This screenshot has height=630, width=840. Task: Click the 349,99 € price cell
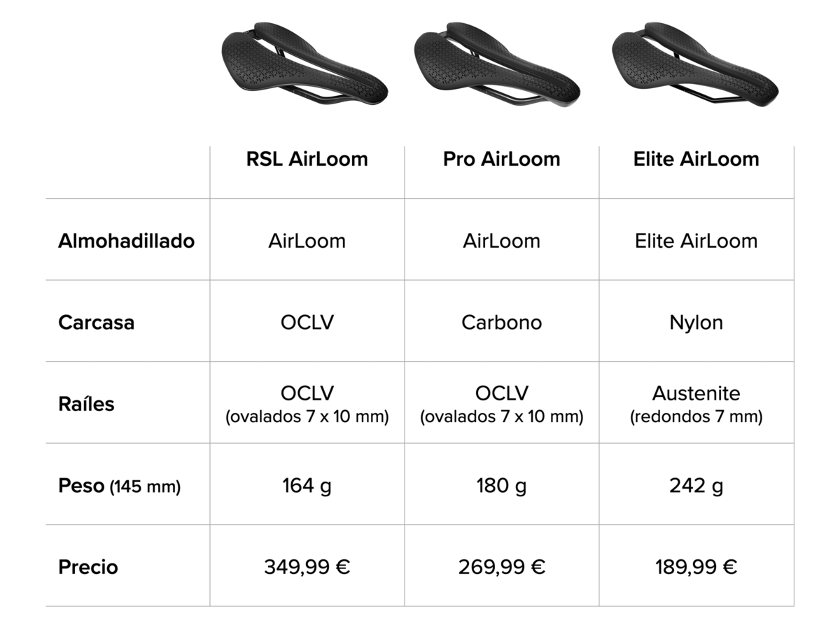pyautogui.click(x=307, y=567)
